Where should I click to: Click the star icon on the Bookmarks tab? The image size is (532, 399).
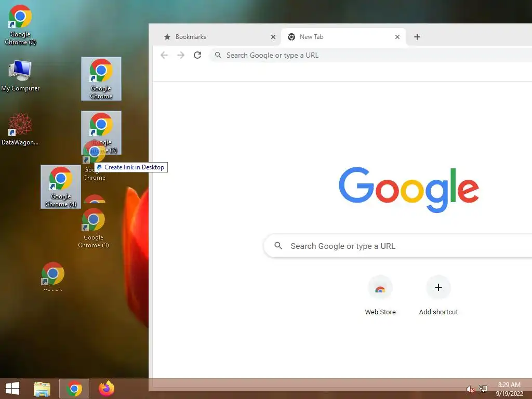(x=167, y=37)
